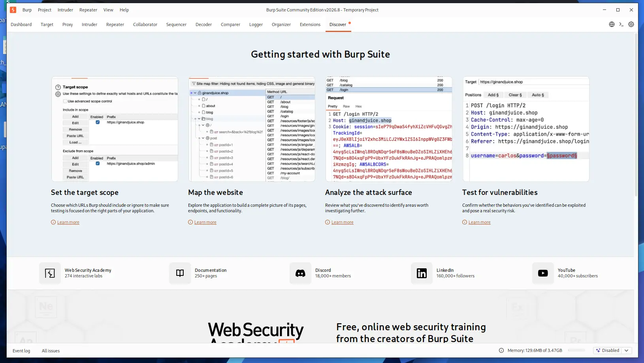Open the settings gear icon
Image resolution: width=644 pixels, height=363 pixels.
(631, 24)
